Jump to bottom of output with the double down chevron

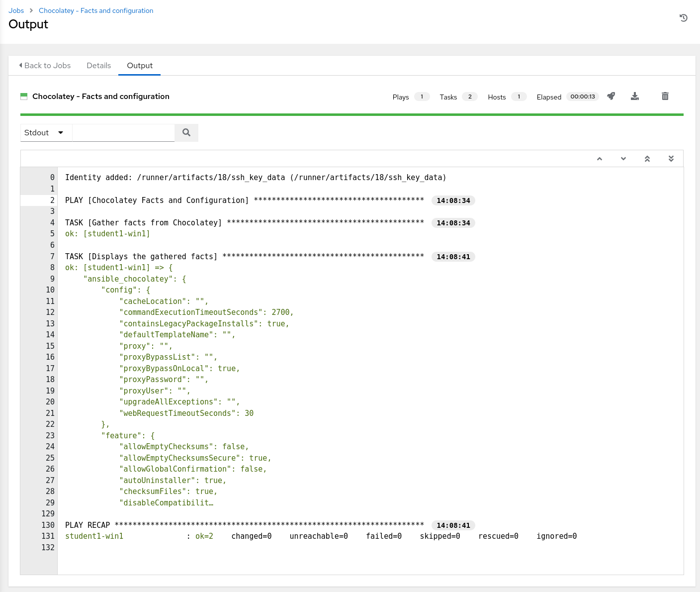(x=671, y=159)
